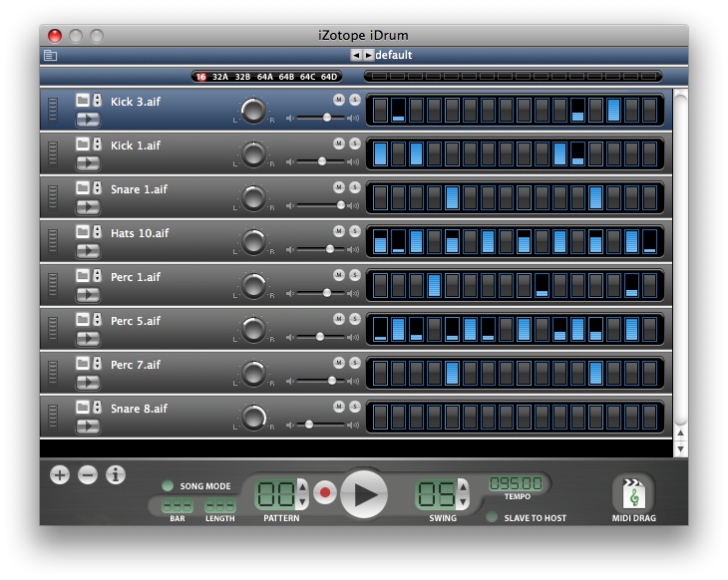Select the 32A pattern length tab

[220, 77]
